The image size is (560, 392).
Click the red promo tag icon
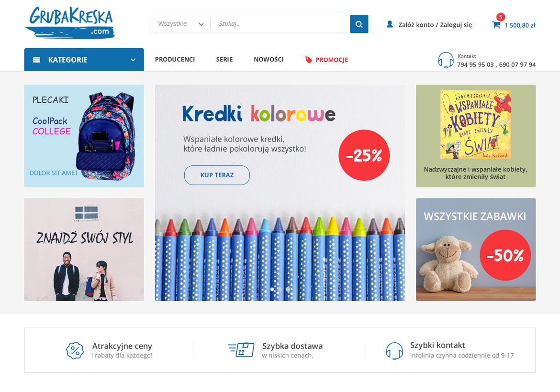pos(308,60)
